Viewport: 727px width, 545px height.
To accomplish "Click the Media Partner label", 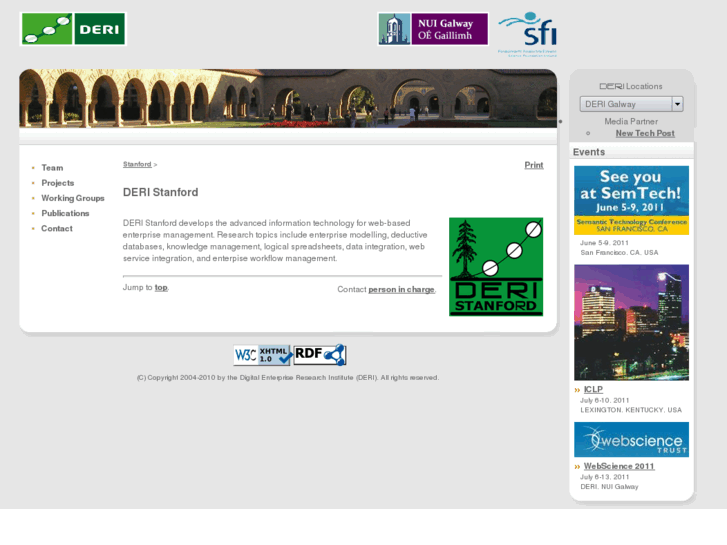I will (631, 122).
